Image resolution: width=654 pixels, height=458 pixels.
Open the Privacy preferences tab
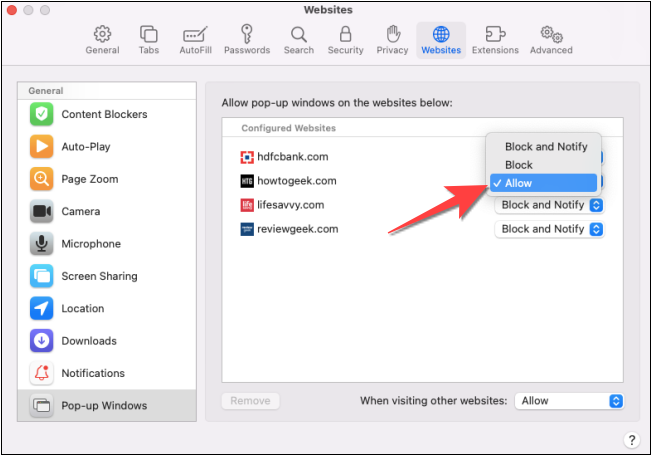tap(392, 40)
